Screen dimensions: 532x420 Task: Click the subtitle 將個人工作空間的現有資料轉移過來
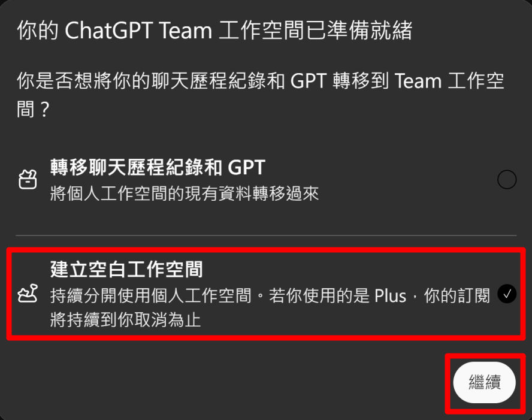click(185, 194)
